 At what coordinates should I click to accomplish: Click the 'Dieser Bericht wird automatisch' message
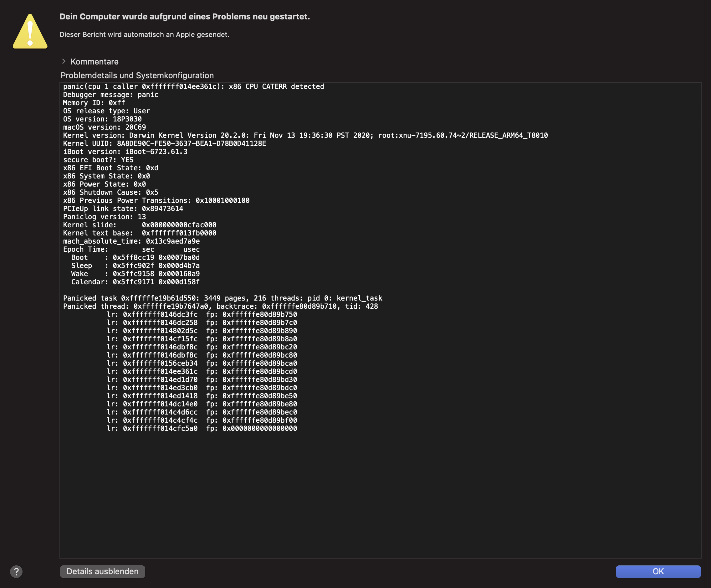[144, 34]
